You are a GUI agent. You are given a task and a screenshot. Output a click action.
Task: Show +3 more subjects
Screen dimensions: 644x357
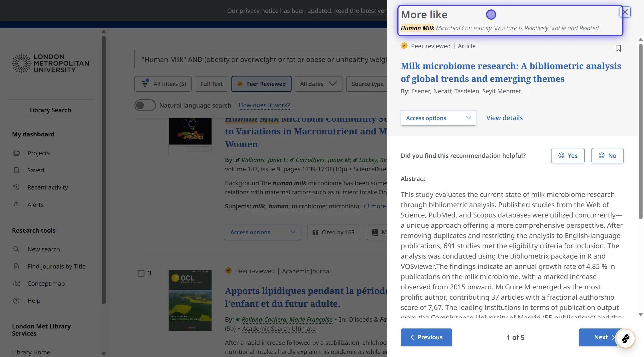(374, 206)
